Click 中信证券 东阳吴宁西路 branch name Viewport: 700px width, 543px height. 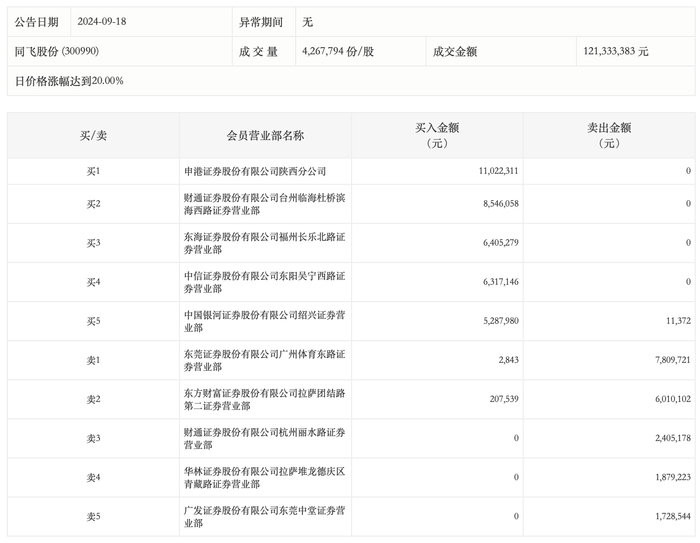click(x=265, y=282)
